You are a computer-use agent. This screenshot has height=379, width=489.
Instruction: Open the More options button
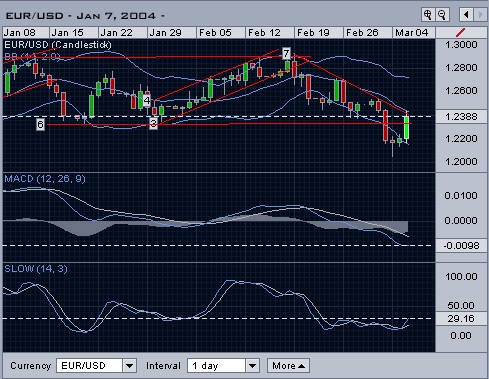288,366
